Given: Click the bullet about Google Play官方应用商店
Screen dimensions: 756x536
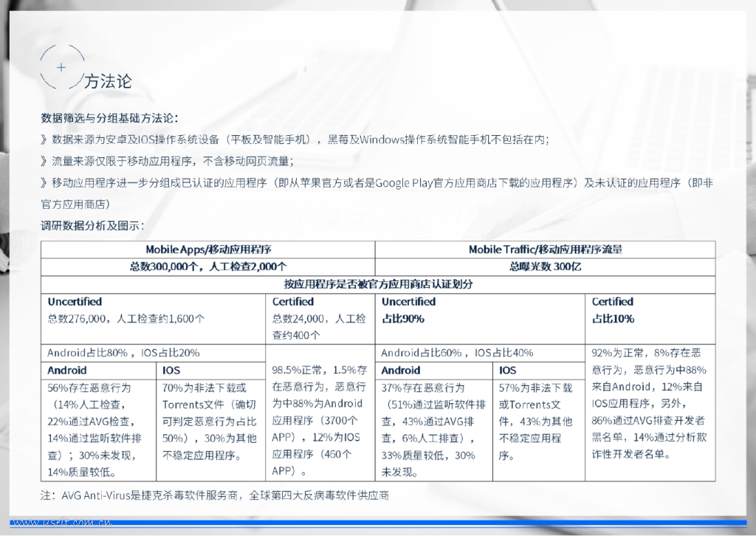Looking at the screenshot, I should pyautogui.click(x=377, y=193).
